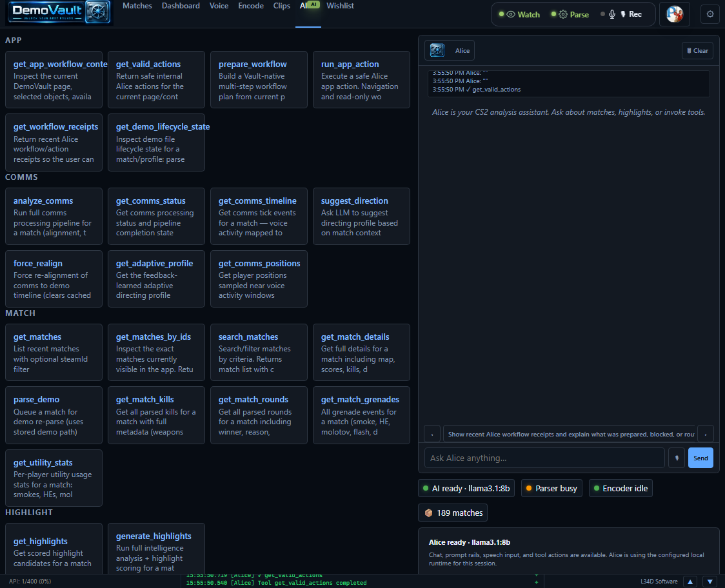Run the generate_highlights tool card

(156, 549)
